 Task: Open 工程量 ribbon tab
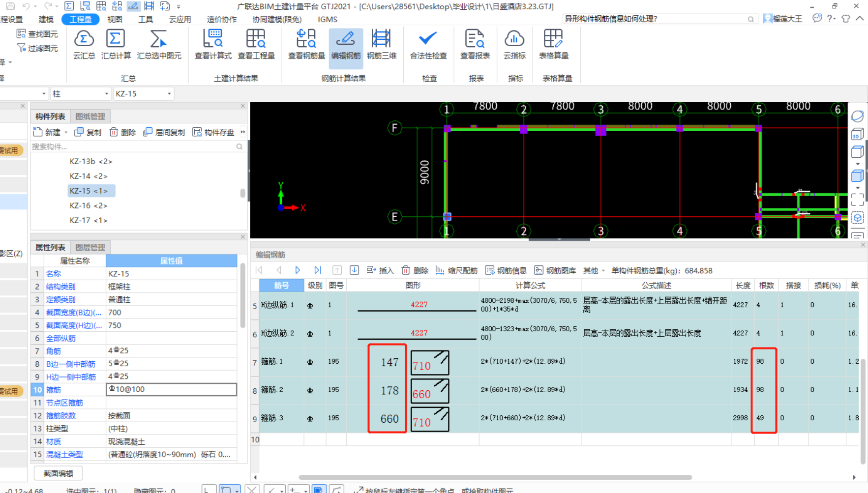click(80, 19)
